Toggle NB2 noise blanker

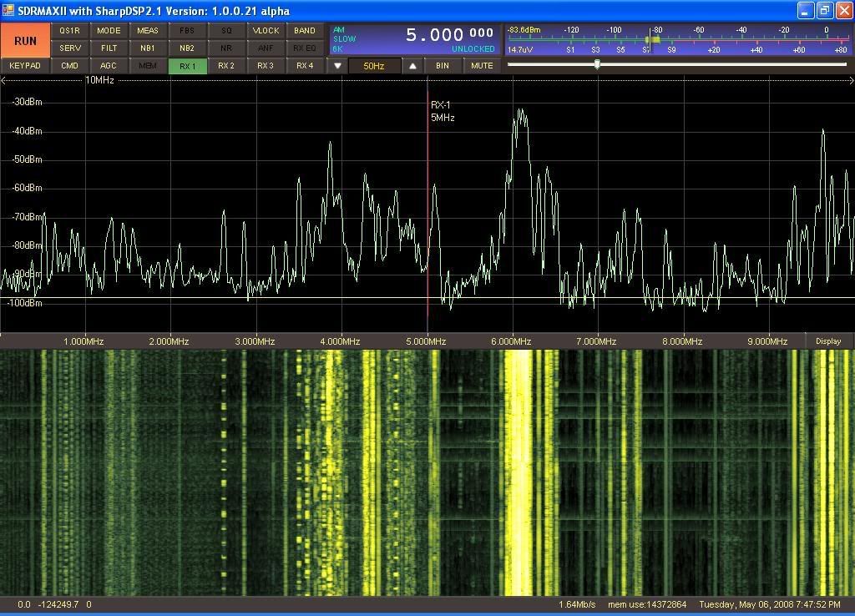point(187,48)
